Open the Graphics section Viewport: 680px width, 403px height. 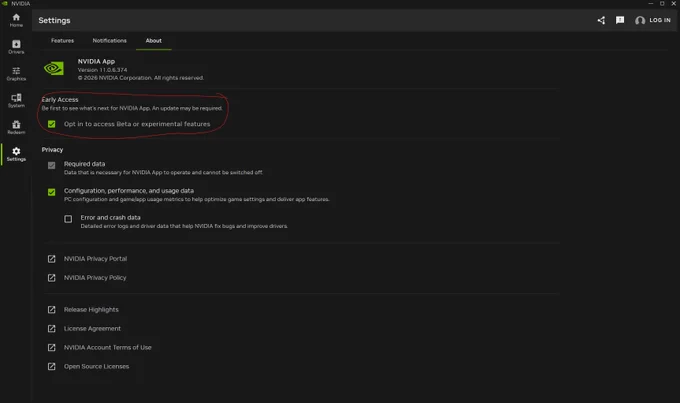16,74
